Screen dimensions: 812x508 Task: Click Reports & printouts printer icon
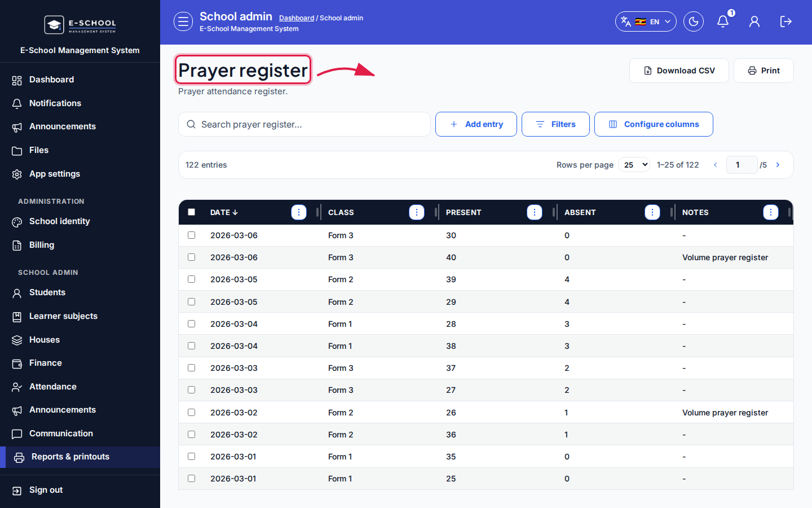[x=19, y=457]
